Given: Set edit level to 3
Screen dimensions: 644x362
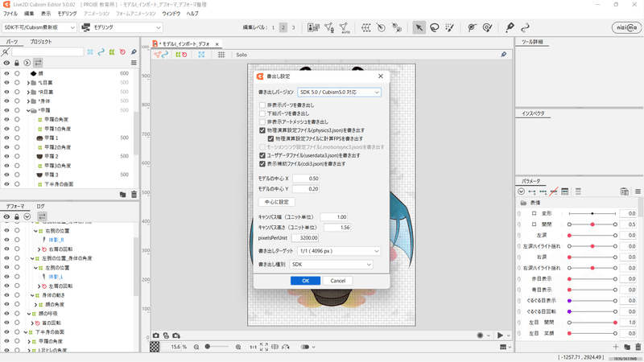Looking at the screenshot, I should pyautogui.click(x=293, y=27).
